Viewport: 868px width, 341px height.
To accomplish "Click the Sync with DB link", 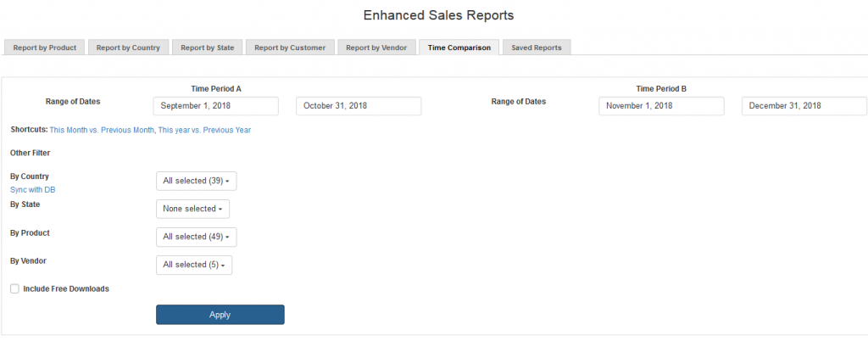I will click(32, 190).
